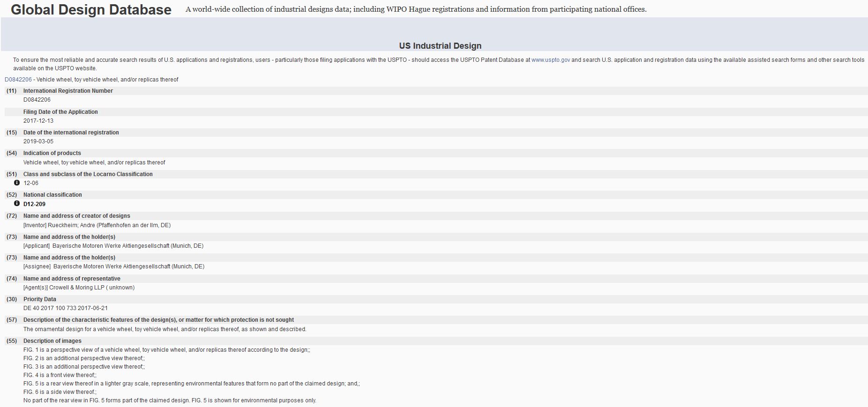Screen dimensions: 868x407
Task: Click the Priority Data label
Action: (x=40, y=299)
